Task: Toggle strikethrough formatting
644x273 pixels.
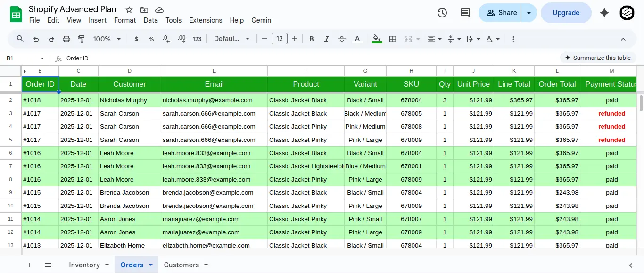Action: 341,39
